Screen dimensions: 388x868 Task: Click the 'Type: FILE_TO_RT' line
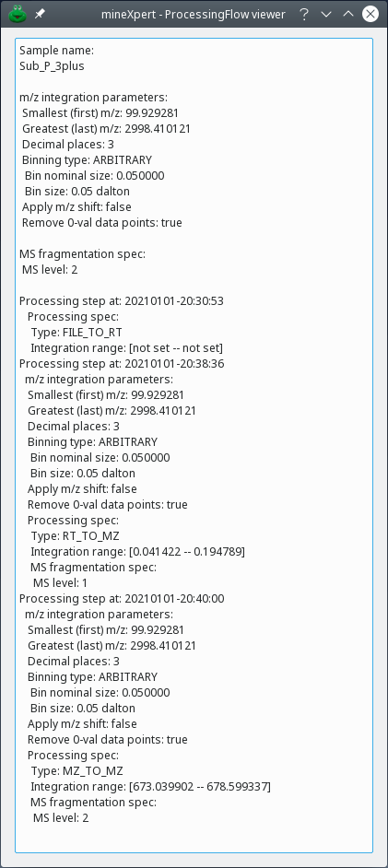click(76, 332)
